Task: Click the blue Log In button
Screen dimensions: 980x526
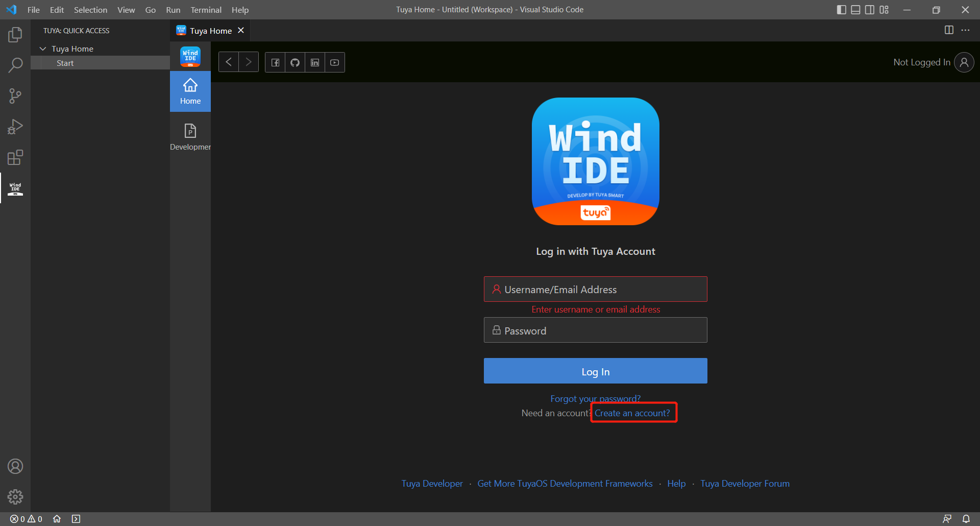Action: coord(595,371)
